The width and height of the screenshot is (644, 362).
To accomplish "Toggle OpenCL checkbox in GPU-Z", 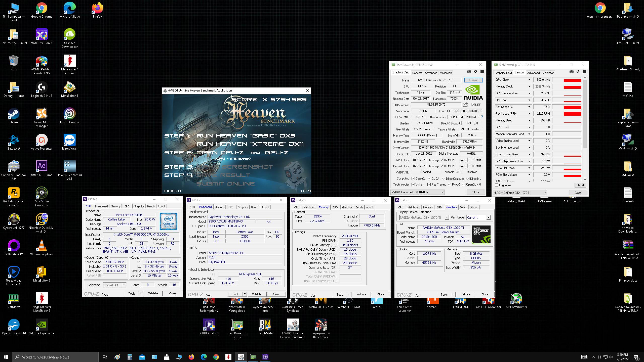I will click(x=413, y=179).
